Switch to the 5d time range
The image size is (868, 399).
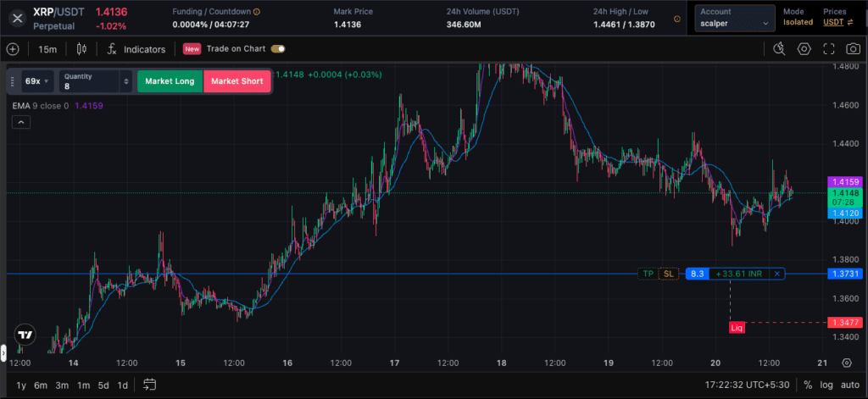coord(103,385)
